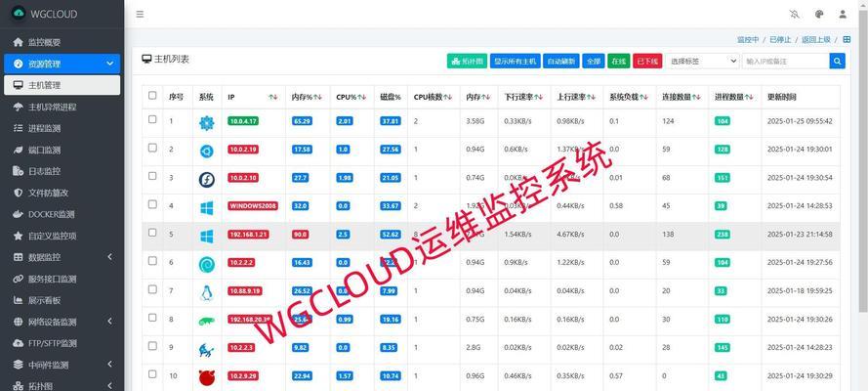The image size is (868, 391).
Task: Click the page vertical scrollbar
Action: coord(863,160)
